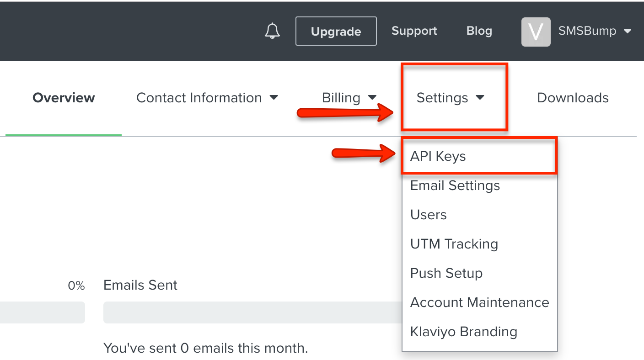
Task: Choose UTM Tracking menu entry
Action: click(479, 244)
